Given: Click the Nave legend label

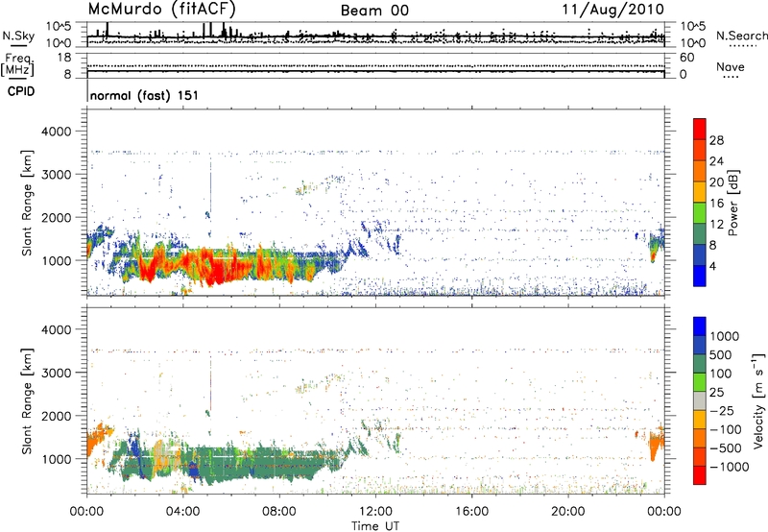Looking at the screenshot, I should (731, 67).
